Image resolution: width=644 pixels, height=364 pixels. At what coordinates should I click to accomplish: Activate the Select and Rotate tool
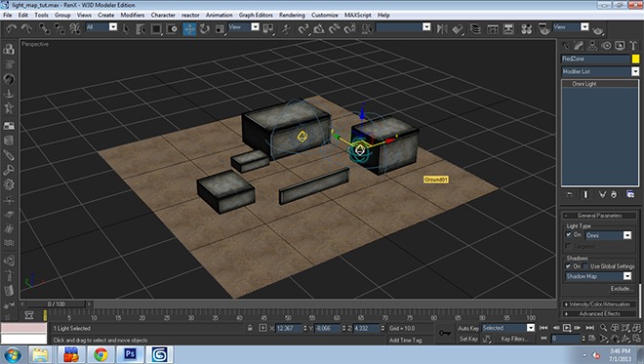click(x=205, y=28)
